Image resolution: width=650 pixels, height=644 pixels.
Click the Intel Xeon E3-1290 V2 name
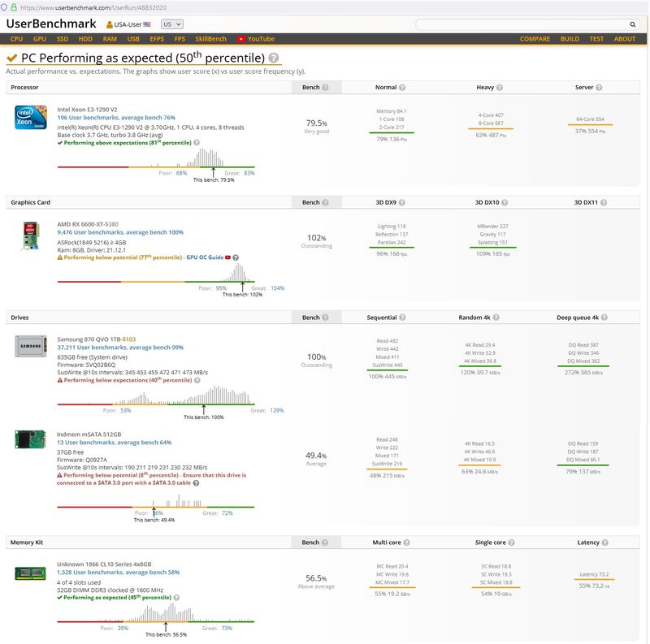(x=87, y=110)
